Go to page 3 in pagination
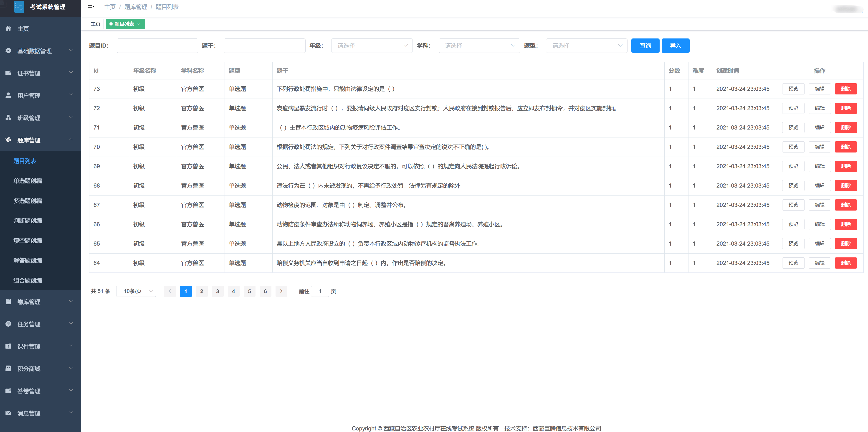This screenshot has width=868, height=432. 217,291
